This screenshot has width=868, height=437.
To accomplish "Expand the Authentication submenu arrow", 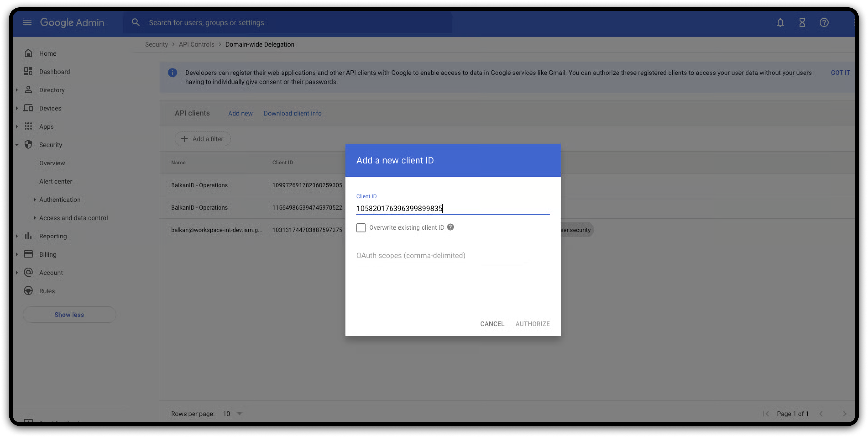I will [x=34, y=200].
